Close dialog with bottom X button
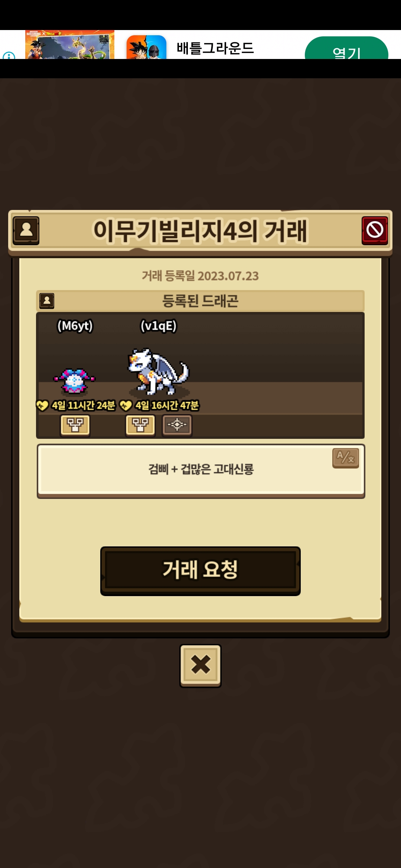 pyautogui.click(x=200, y=665)
